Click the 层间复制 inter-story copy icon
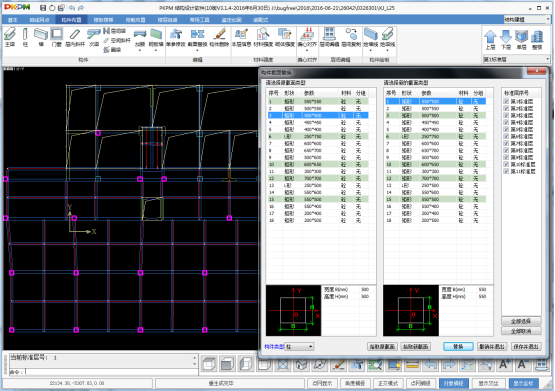 351,37
